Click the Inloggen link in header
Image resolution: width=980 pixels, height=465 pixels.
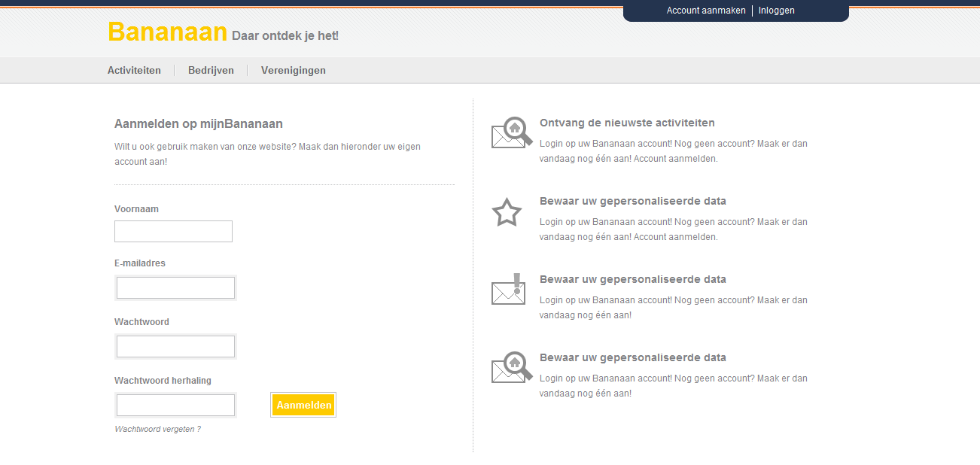[777, 11]
